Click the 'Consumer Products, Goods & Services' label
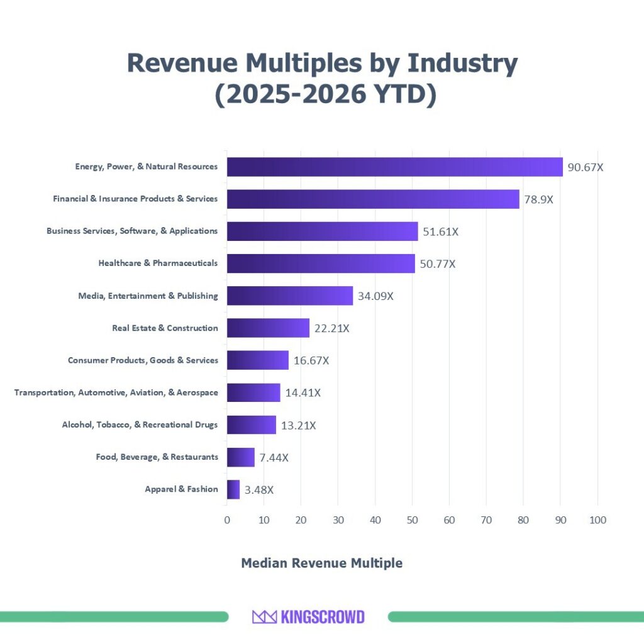 143,360
